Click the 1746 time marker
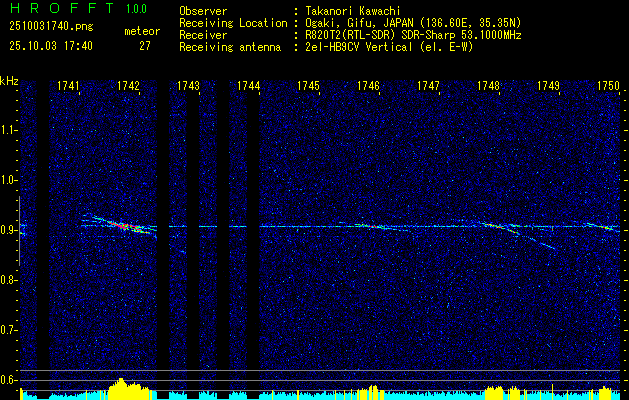 [x=369, y=85]
